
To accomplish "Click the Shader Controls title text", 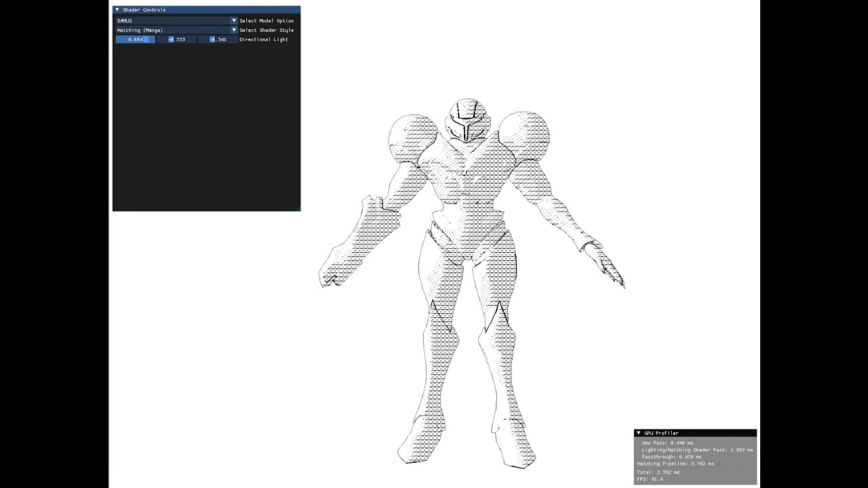I will [x=144, y=9].
